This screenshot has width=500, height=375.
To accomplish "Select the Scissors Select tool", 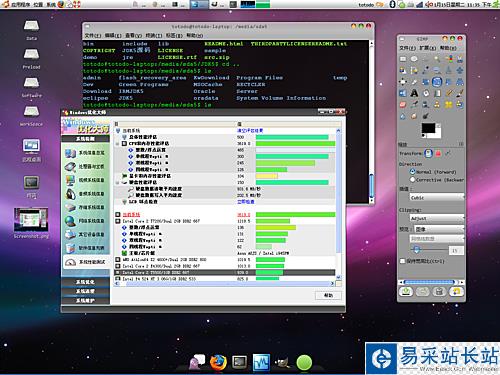I will pos(460,59).
